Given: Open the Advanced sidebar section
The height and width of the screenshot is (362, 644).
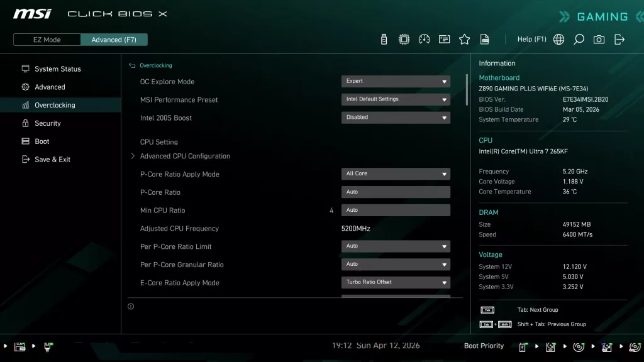Looking at the screenshot, I should click(x=60, y=87).
